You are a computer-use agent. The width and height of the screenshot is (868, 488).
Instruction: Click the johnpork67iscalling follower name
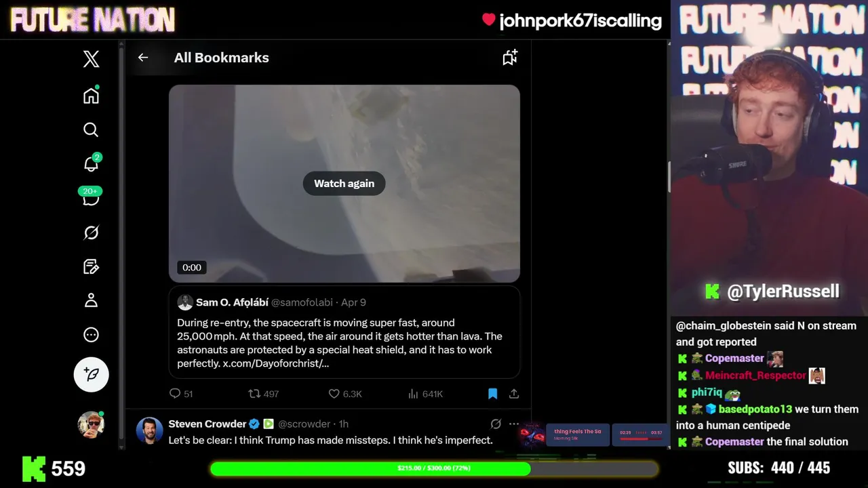(x=580, y=21)
